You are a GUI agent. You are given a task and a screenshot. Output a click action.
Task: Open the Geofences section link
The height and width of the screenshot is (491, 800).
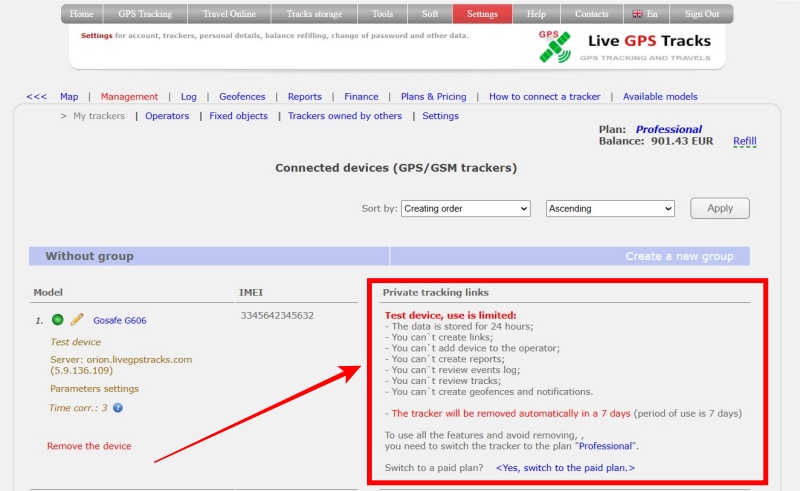[x=242, y=97]
